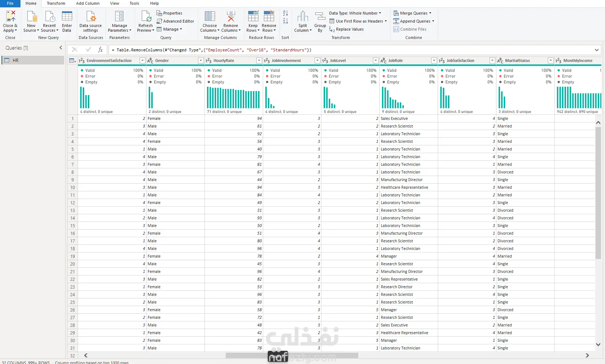Click the scroll left arrow
The height and width of the screenshot is (364, 605).
point(86,355)
